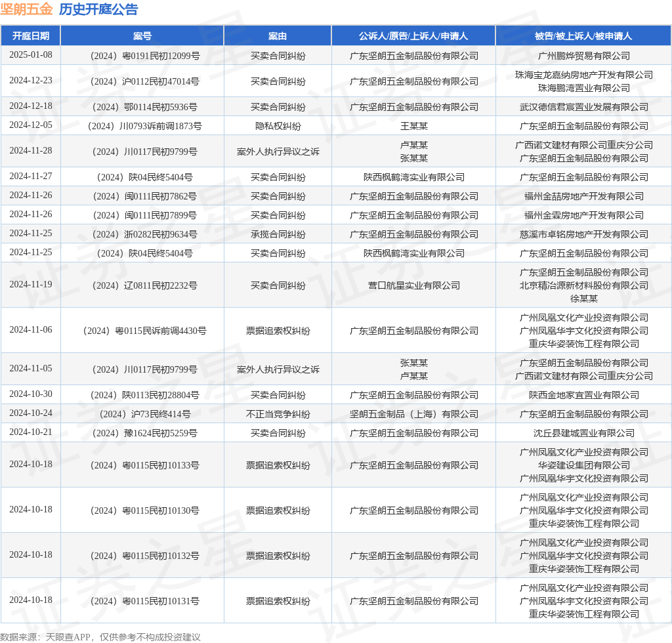
Task: Click the 隐私权纠纷 case cause
Action: coord(278,126)
